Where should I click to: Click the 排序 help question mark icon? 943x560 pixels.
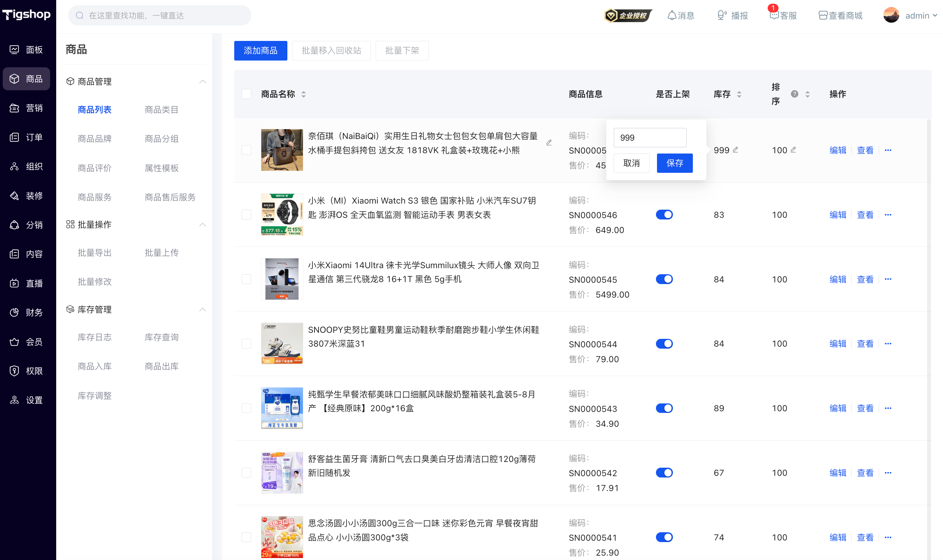click(794, 94)
